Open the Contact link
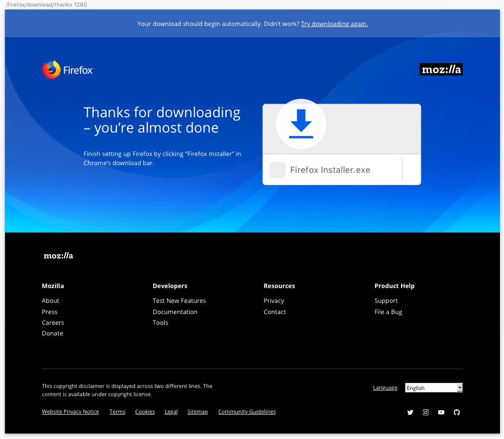Viewport: 504px width, 439px height. pos(275,312)
